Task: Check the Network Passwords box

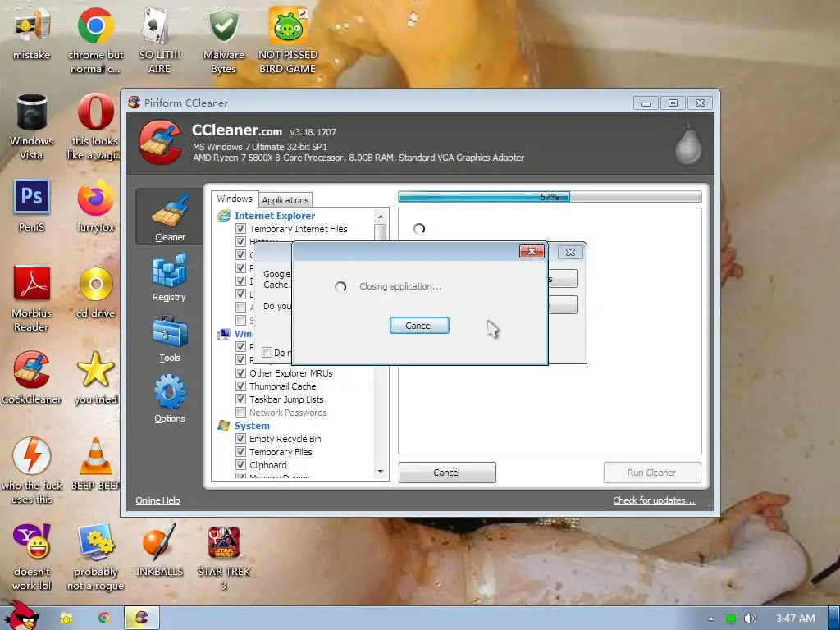Action: pos(240,413)
